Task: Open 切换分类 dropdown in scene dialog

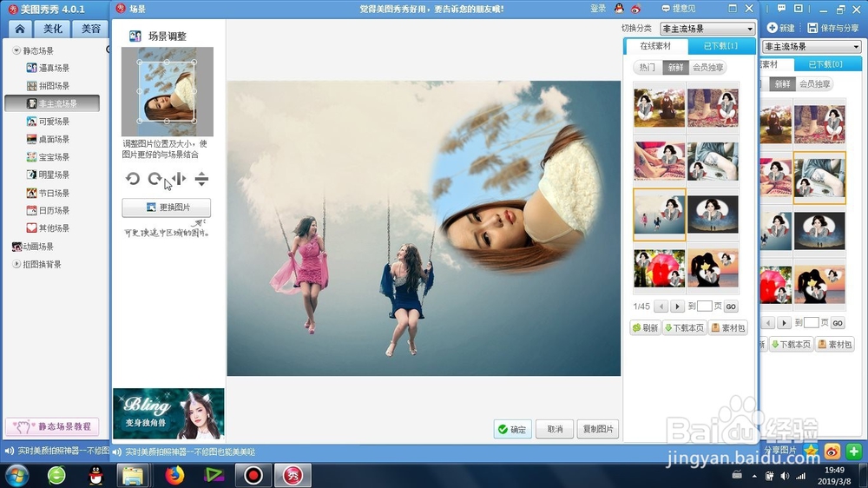Action: (707, 29)
